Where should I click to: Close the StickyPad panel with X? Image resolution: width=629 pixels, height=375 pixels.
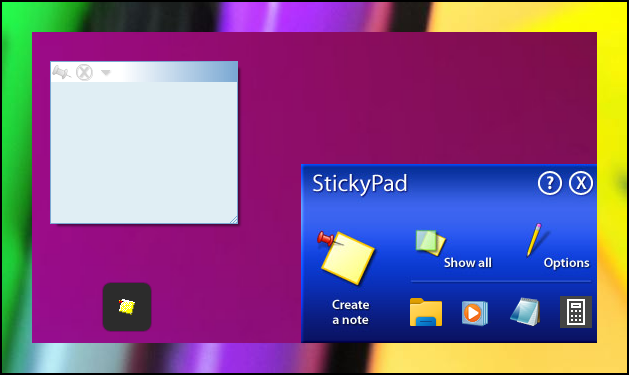(x=581, y=183)
